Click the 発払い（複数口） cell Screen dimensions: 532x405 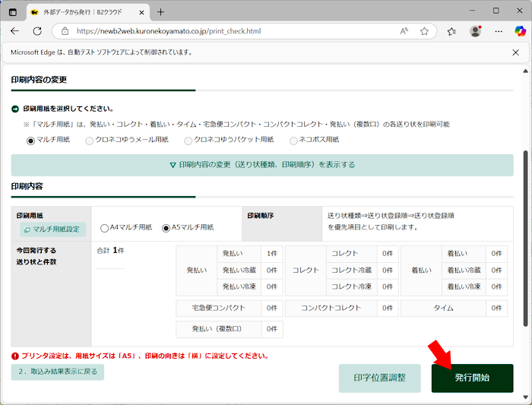219,329
